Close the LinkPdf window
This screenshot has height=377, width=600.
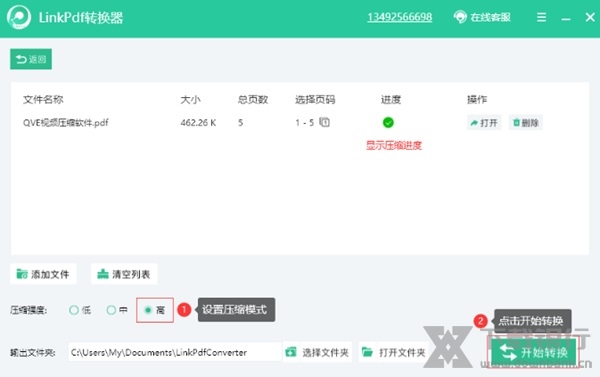[590, 17]
